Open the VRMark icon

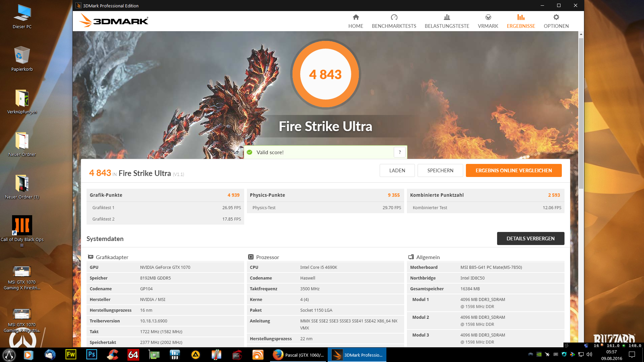(x=488, y=17)
